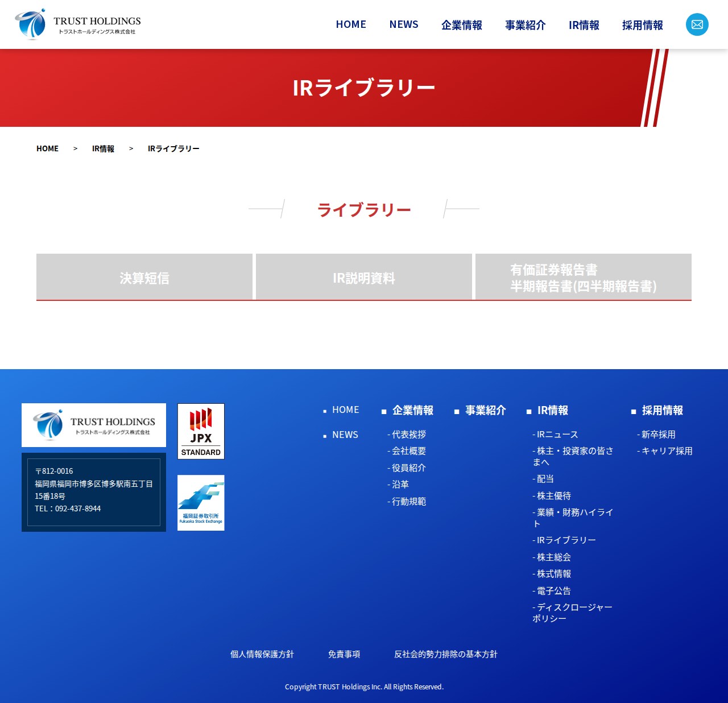Viewport: 728px width, 703px height.
Task: Open footer NEWS link
Action: (345, 435)
